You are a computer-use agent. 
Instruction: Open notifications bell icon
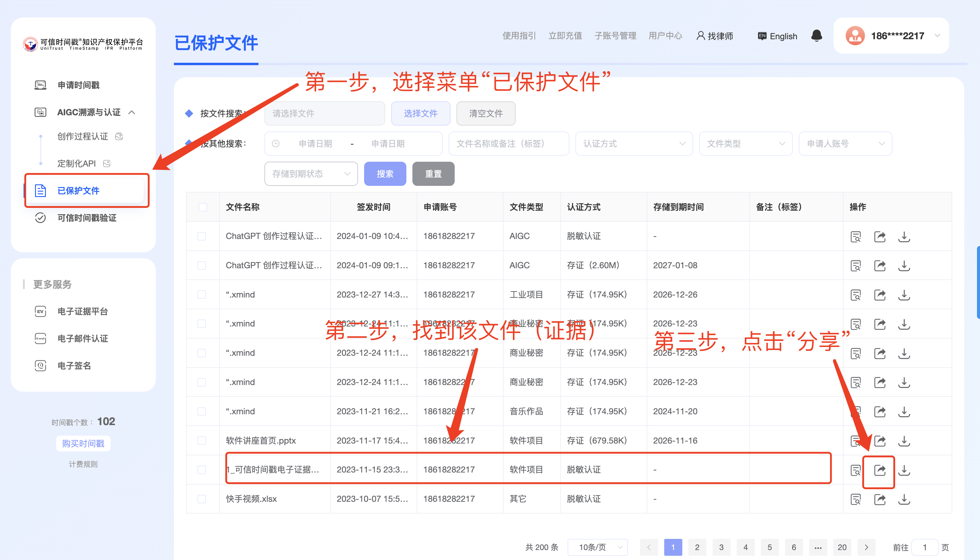pos(816,36)
